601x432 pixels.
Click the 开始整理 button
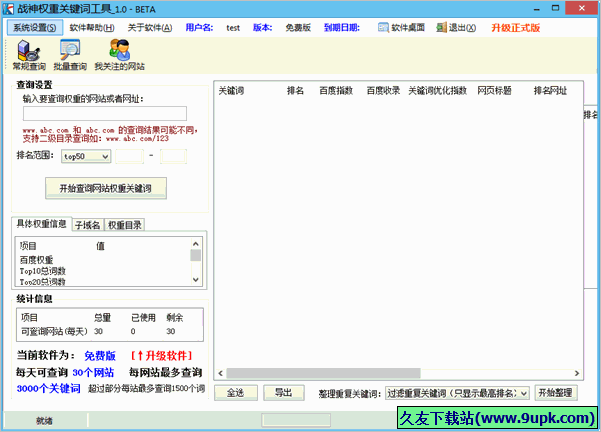pyautogui.click(x=555, y=393)
